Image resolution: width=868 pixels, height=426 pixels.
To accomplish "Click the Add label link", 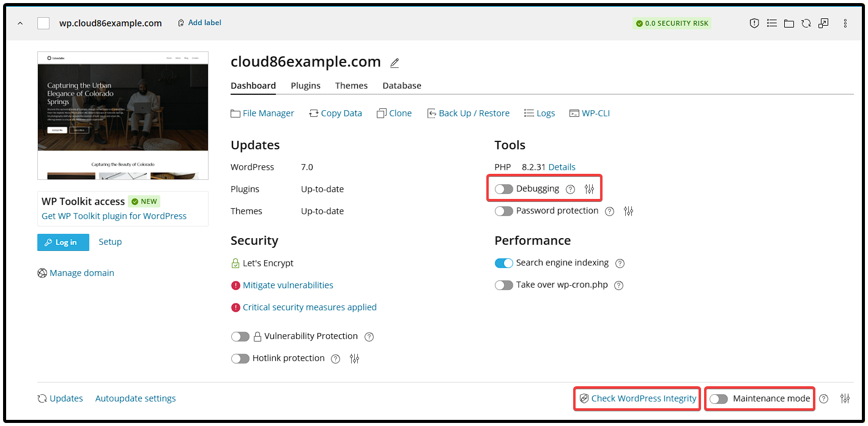I will pos(199,23).
